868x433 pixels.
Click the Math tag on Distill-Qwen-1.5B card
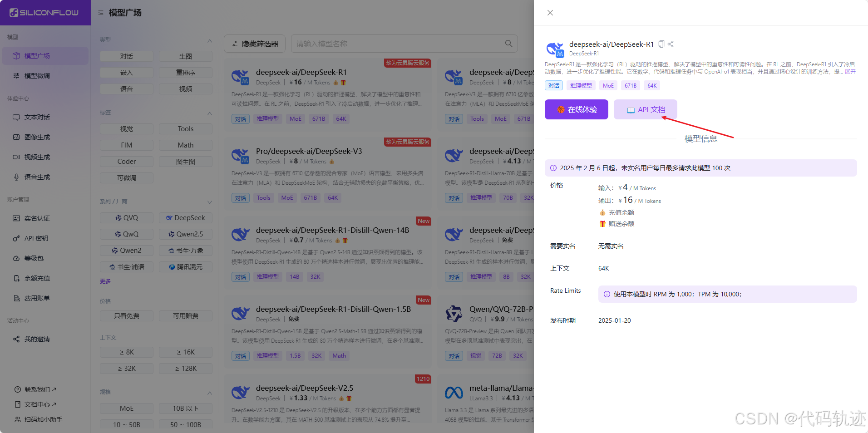click(x=339, y=356)
